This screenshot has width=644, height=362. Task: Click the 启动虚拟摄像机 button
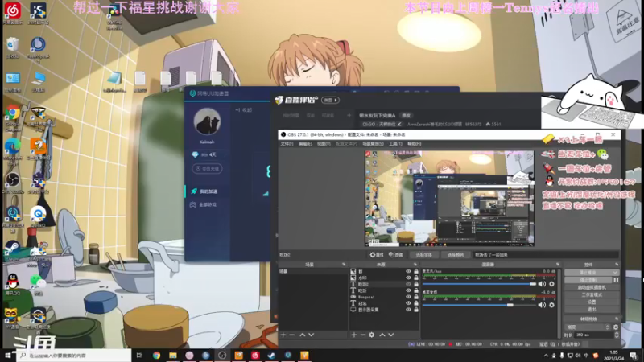592,287
